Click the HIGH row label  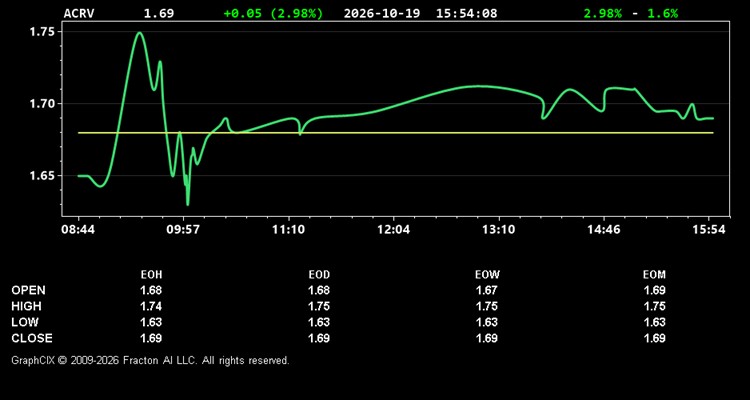click(26, 306)
